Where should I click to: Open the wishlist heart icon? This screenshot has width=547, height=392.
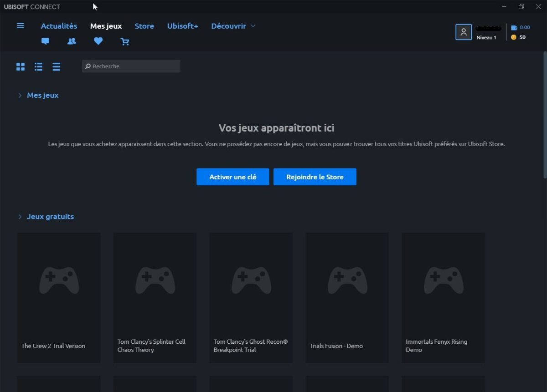[98, 41]
